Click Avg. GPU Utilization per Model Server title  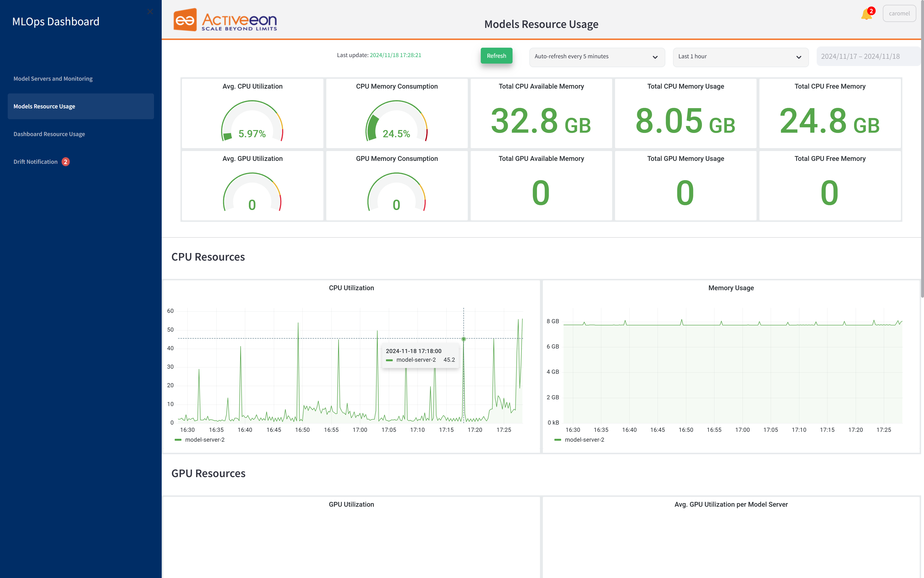pos(731,504)
